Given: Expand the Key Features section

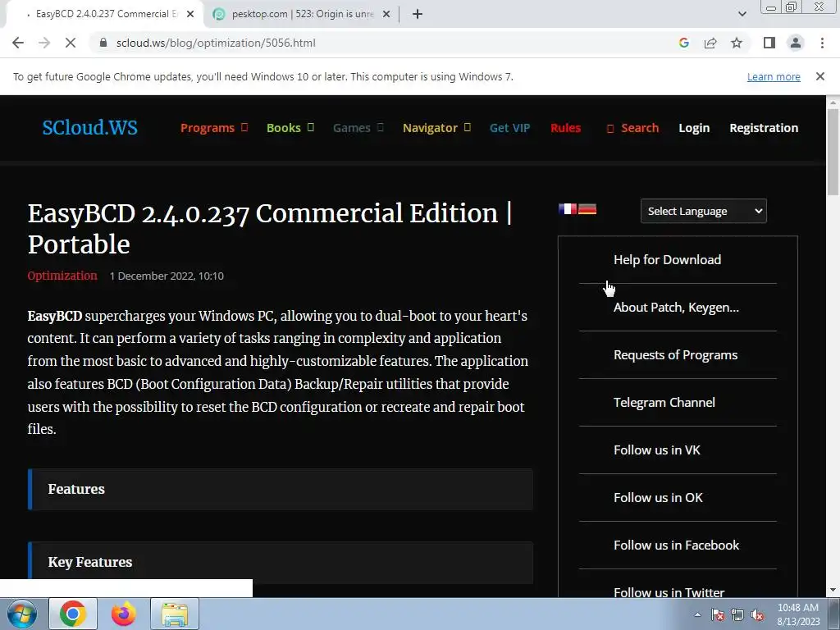Looking at the screenshot, I should [x=281, y=562].
